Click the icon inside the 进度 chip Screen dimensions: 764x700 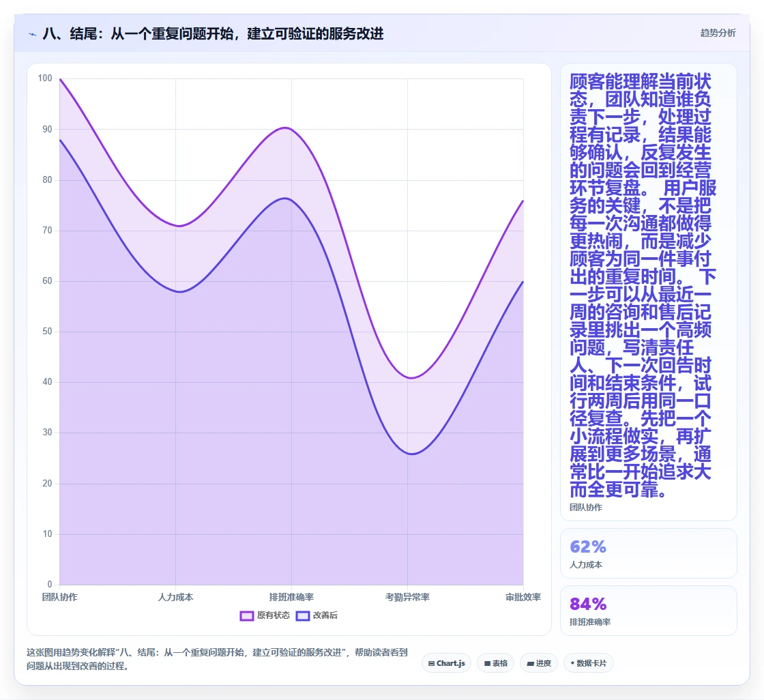pyautogui.click(x=531, y=663)
